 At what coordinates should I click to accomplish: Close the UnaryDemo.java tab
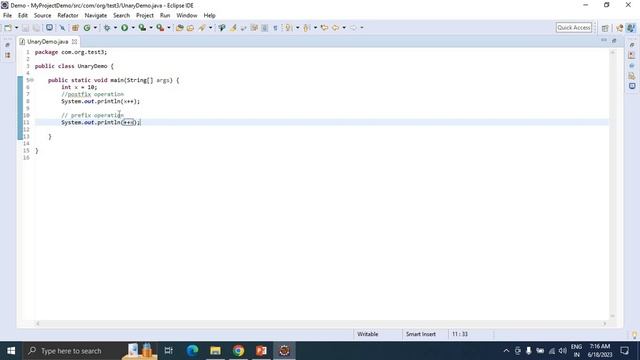point(74,42)
